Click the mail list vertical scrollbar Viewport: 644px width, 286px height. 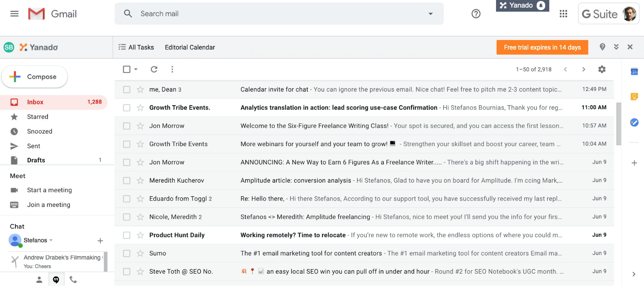[619, 124]
